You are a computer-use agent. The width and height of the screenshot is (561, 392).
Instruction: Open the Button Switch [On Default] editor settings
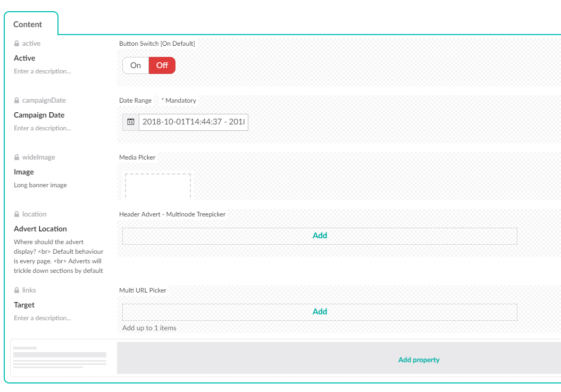click(x=157, y=44)
